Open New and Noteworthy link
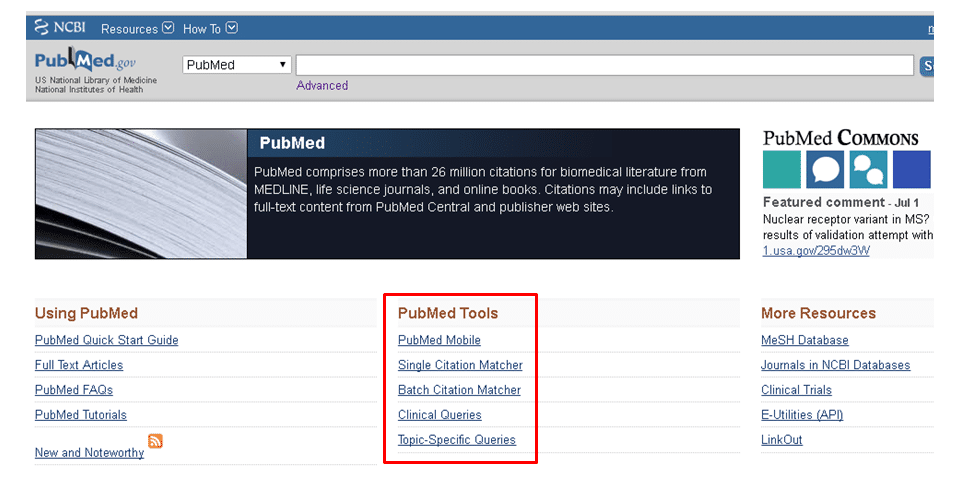The image size is (960, 496). pos(89,453)
